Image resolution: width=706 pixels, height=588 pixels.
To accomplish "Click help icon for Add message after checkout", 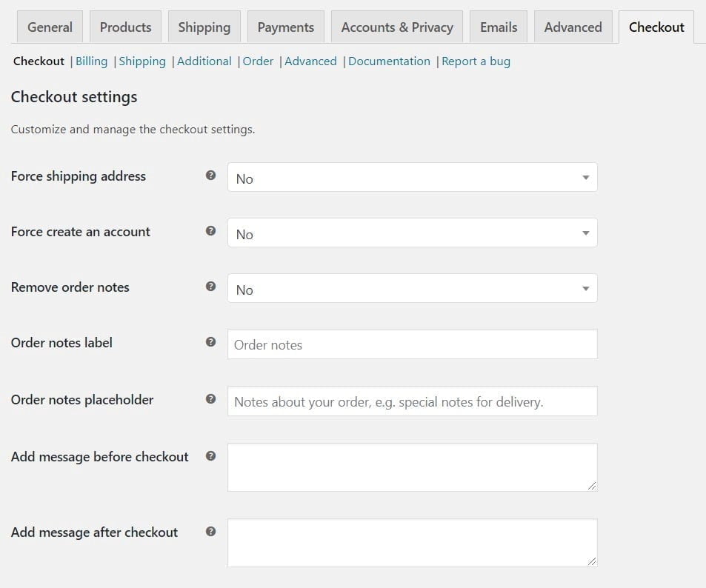I will pos(210,532).
